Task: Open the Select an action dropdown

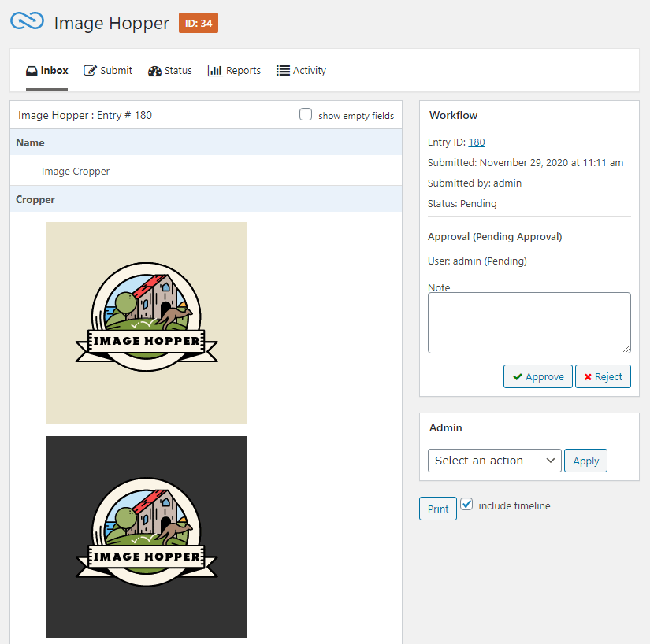Action: (494, 461)
